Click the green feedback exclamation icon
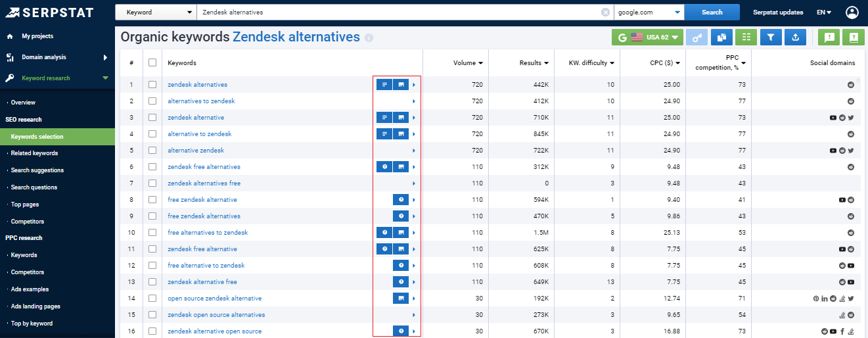This screenshot has height=338, width=868. point(829,37)
